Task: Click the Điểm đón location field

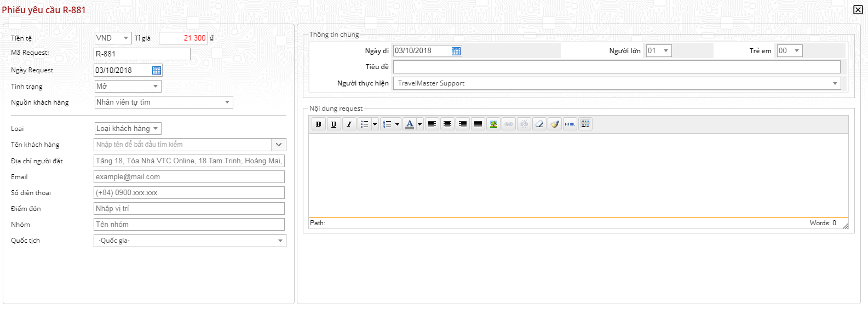Action: coord(189,208)
